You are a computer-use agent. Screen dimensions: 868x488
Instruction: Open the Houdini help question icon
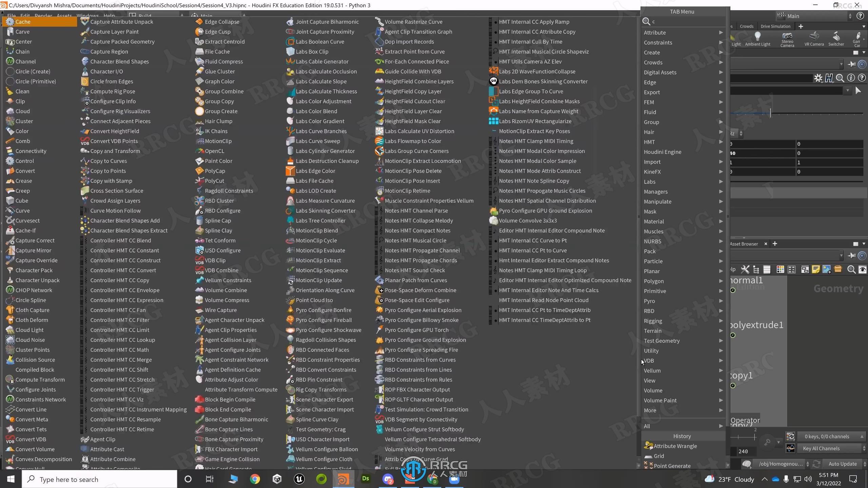[860, 16]
